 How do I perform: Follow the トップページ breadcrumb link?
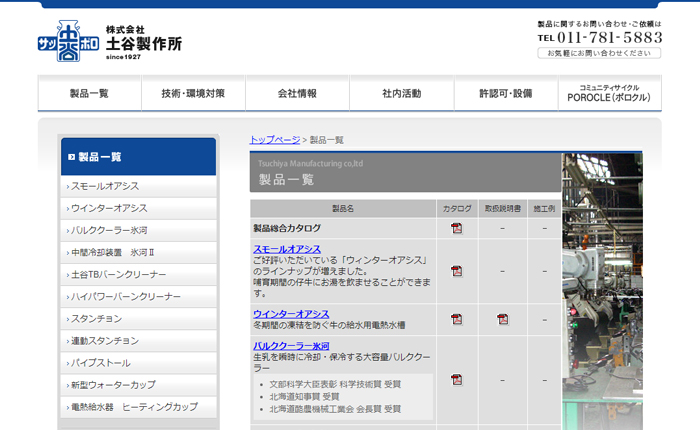275,140
